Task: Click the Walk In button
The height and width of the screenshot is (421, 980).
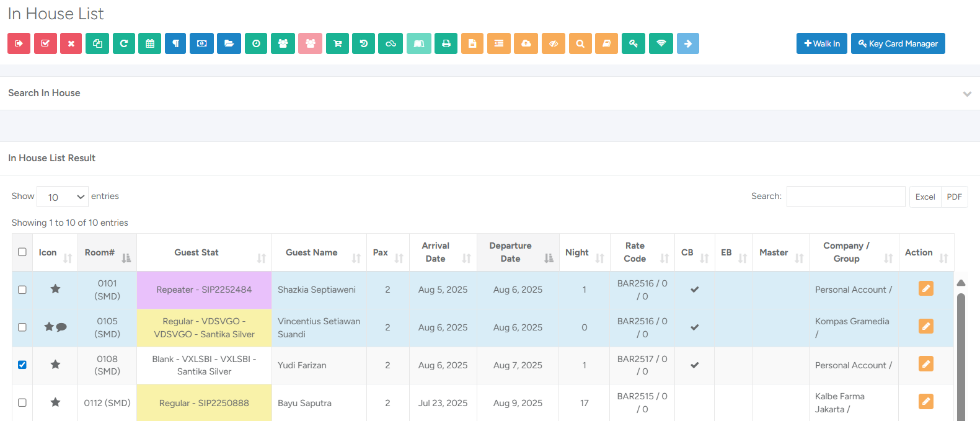Action: [x=822, y=43]
